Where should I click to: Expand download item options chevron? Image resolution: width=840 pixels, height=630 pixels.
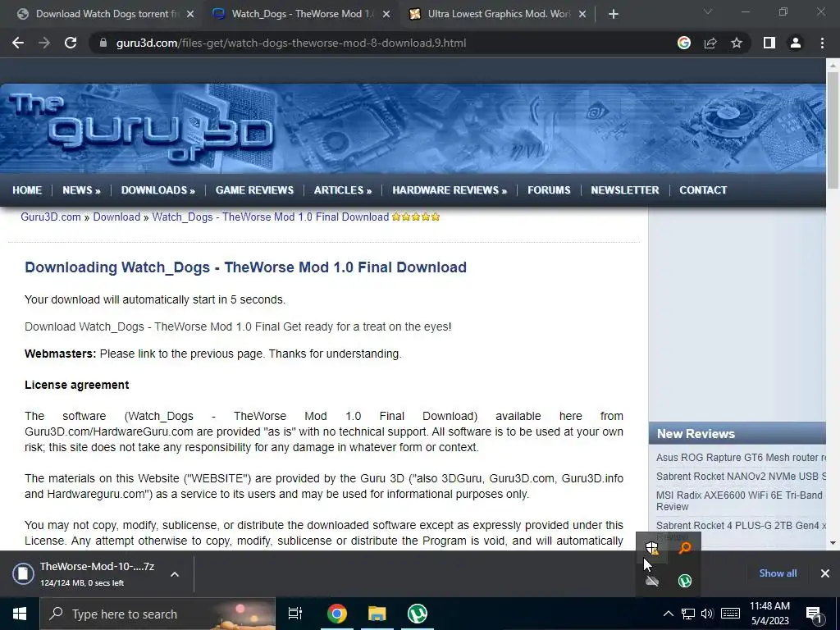point(175,574)
